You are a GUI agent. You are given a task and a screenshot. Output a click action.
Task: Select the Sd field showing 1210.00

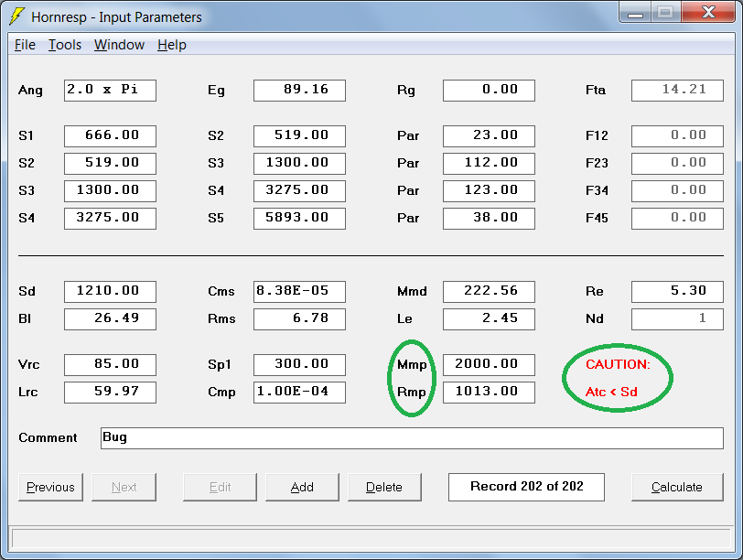pos(110,292)
